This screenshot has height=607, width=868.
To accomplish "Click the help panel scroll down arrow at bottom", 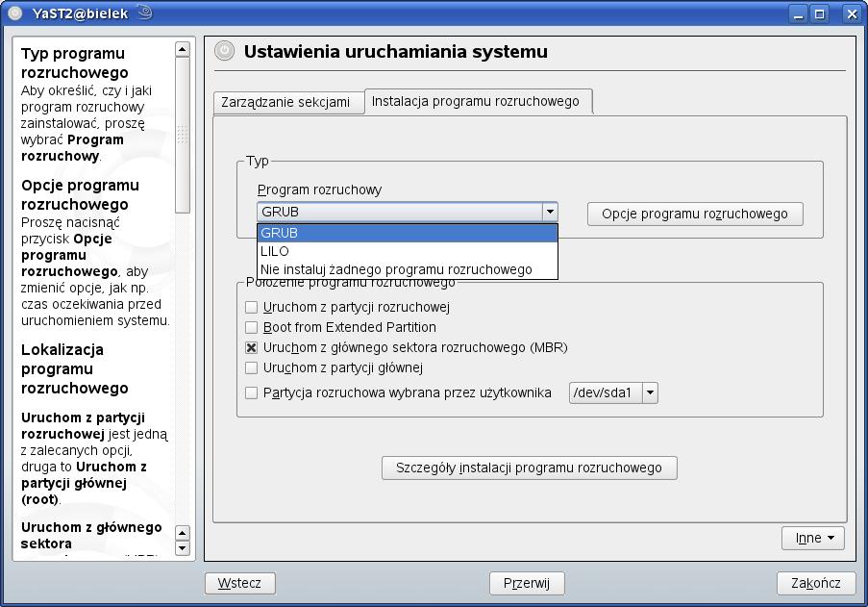I will [182, 548].
